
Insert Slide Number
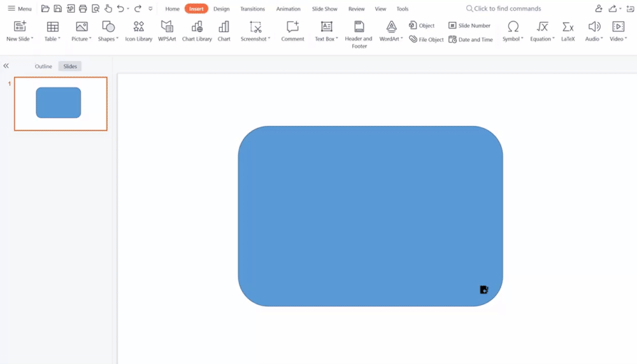(469, 25)
